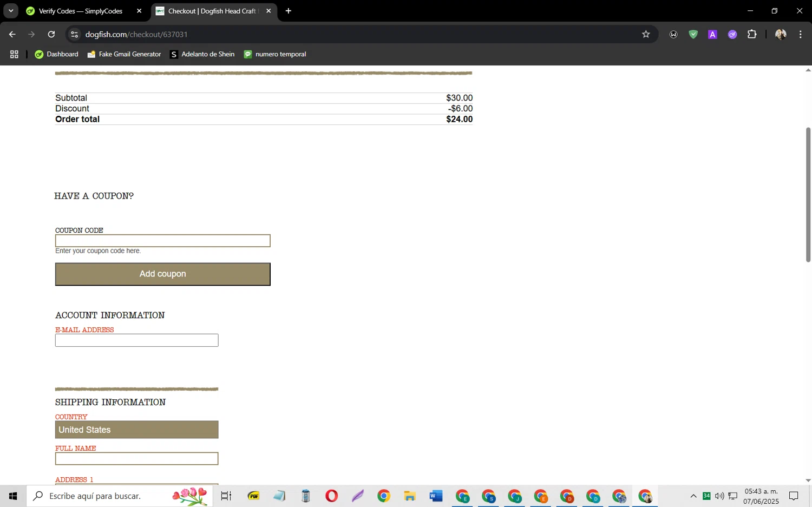Open the apps grid in bookmarks bar
Image resolution: width=812 pixels, height=507 pixels.
(x=14, y=54)
